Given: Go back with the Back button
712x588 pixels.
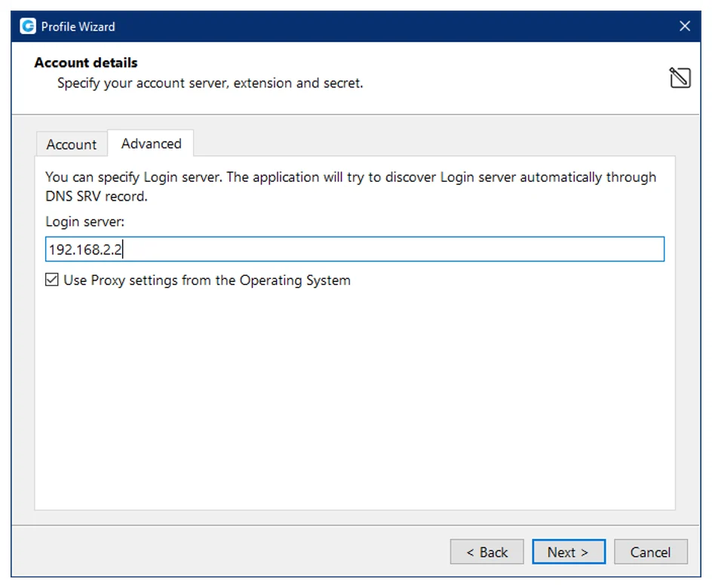Looking at the screenshot, I should (486, 552).
